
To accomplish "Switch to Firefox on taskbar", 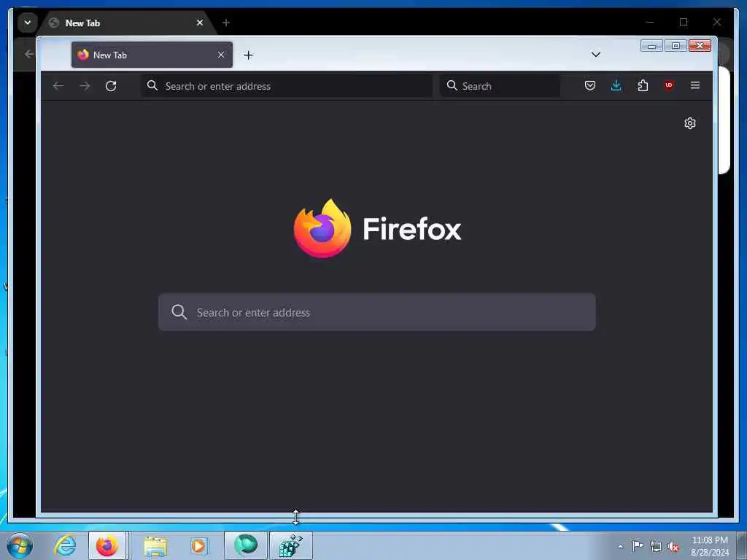I will [x=107, y=545].
